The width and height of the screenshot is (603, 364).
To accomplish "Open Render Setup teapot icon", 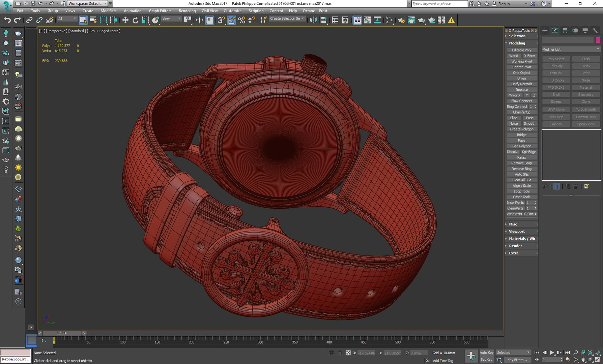I will 401,20.
